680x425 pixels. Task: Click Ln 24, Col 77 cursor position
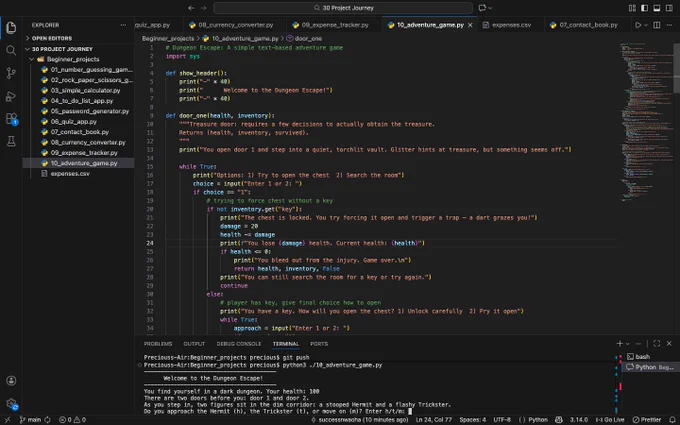coord(434,419)
